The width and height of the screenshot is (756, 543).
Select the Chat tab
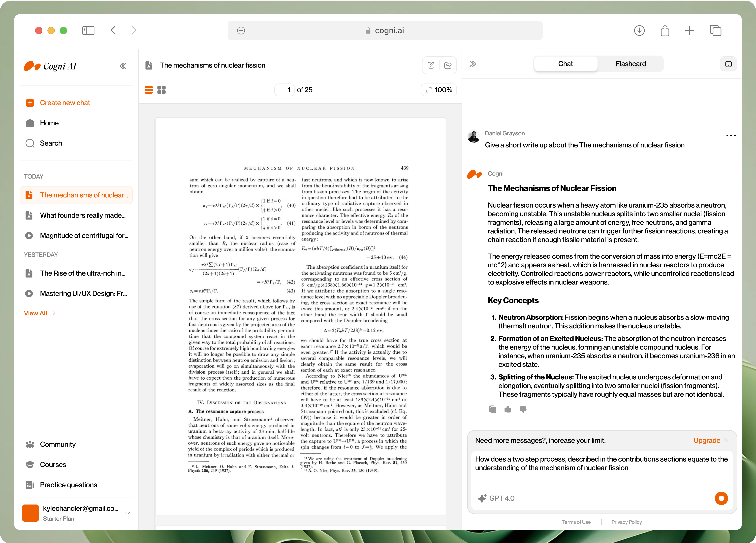click(566, 64)
